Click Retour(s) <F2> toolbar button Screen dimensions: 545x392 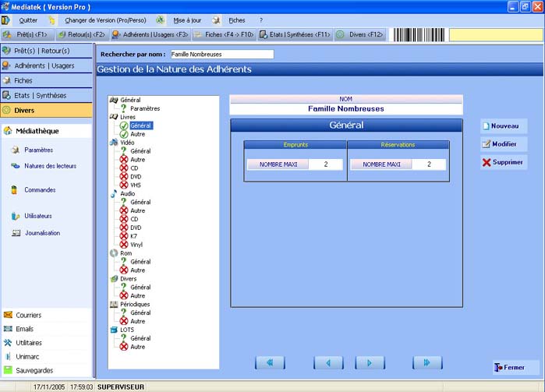tap(83, 34)
